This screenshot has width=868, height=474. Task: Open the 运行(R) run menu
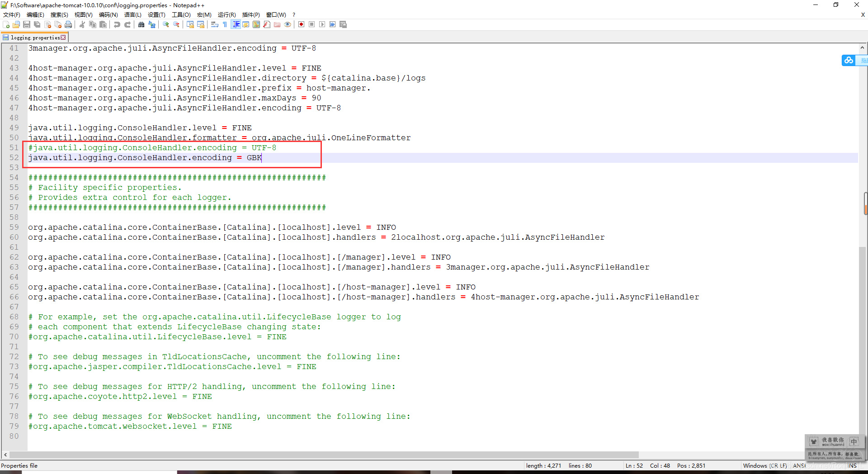226,15
